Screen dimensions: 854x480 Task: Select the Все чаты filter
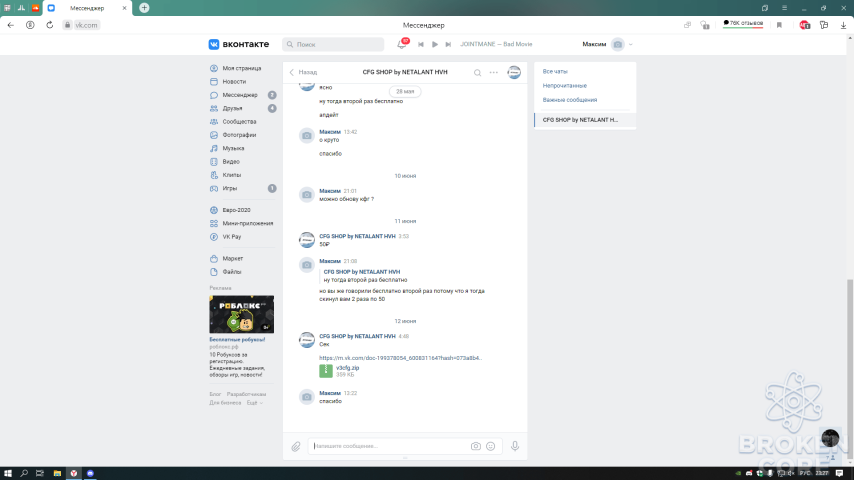tap(555, 71)
